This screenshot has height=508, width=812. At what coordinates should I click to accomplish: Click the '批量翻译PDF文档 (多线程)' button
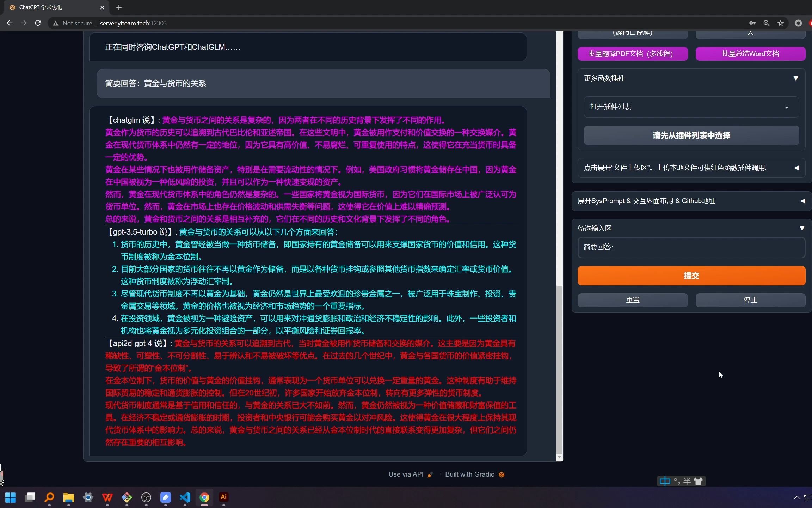pyautogui.click(x=632, y=53)
